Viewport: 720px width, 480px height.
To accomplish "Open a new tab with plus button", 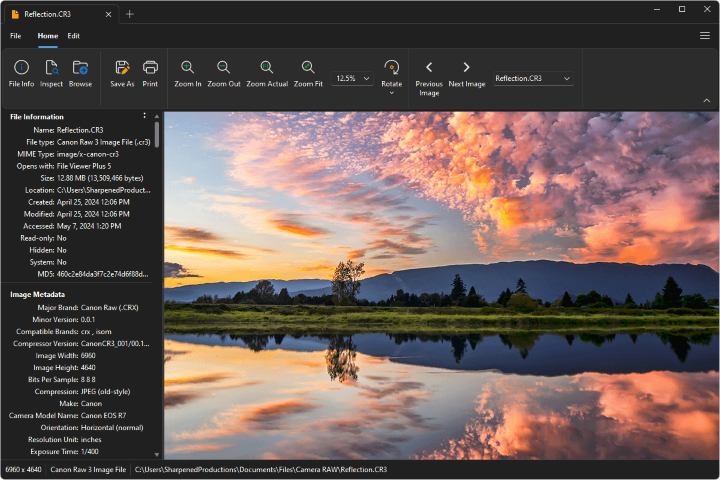I will [130, 14].
